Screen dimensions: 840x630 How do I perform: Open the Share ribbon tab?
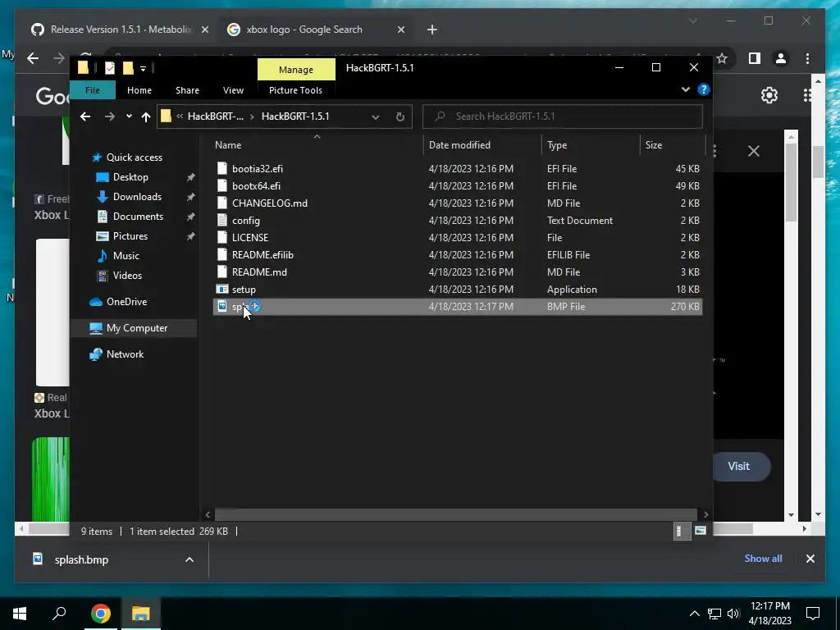[187, 90]
